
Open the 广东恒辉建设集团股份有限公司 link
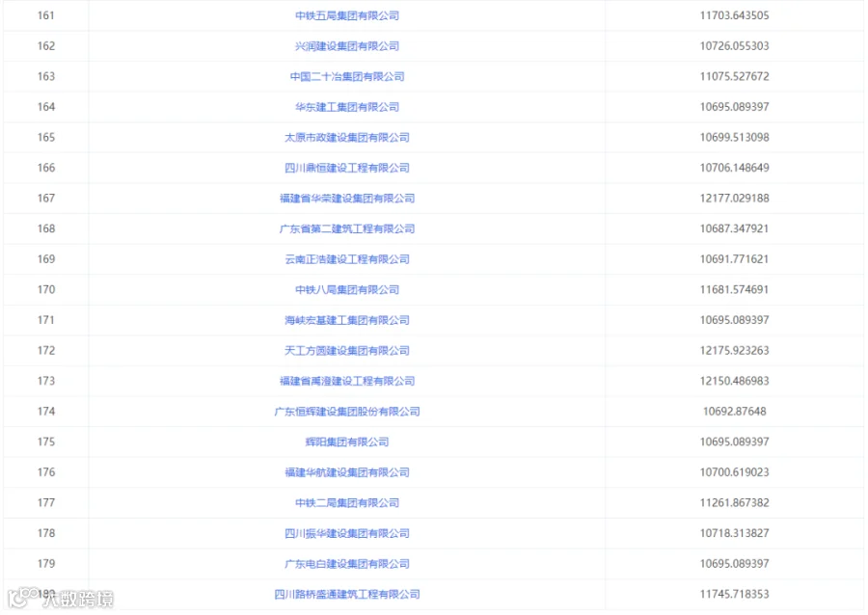(347, 411)
